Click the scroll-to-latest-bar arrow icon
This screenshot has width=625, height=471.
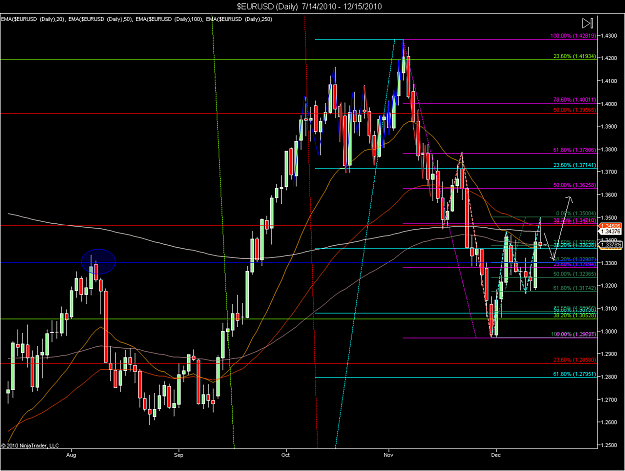tap(587, 23)
